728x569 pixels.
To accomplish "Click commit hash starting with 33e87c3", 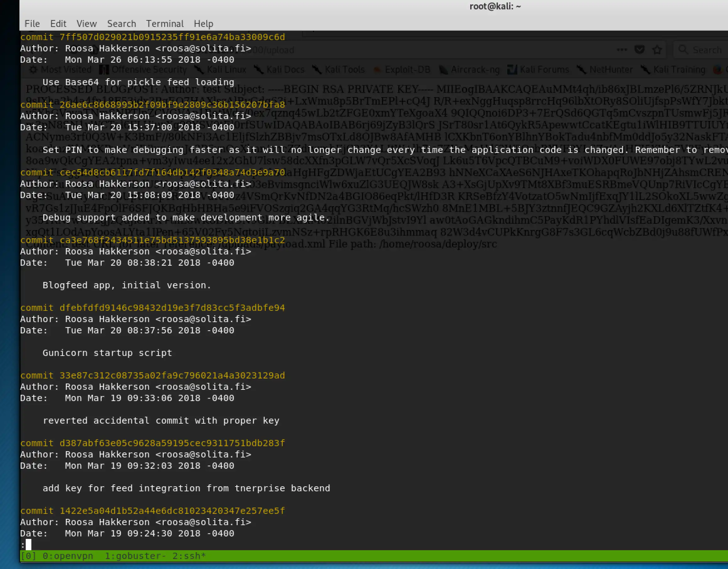I will point(172,375).
